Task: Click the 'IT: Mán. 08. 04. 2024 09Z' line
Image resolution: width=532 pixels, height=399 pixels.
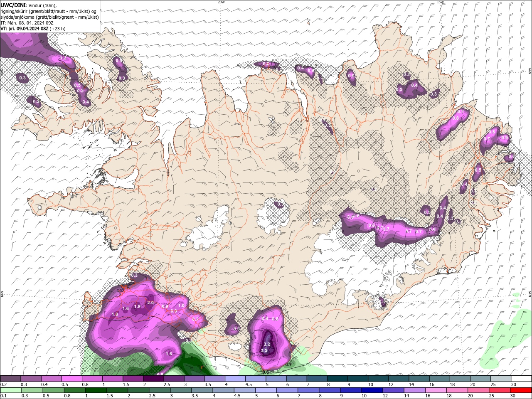Action: pos(27,23)
